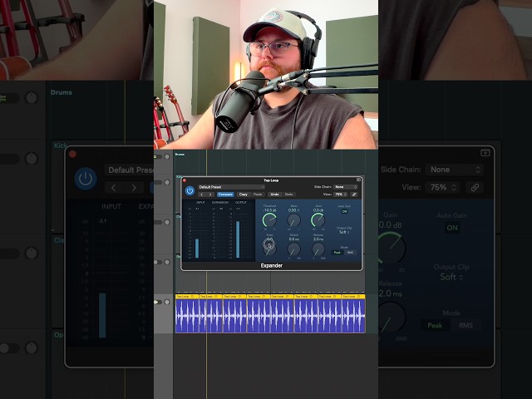Click the INPUT level meter bar
Image resolution: width=532 pixels, height=399 pixels.
tap(197, 248)
